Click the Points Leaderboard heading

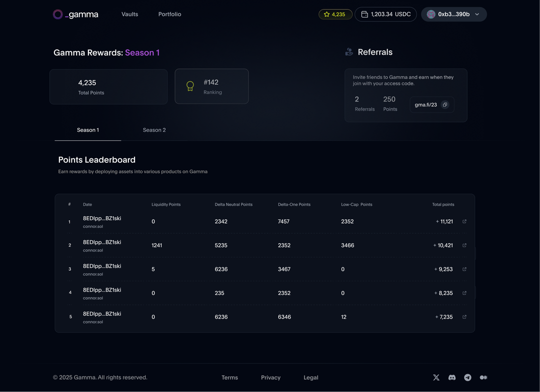(x=97, y=160)
